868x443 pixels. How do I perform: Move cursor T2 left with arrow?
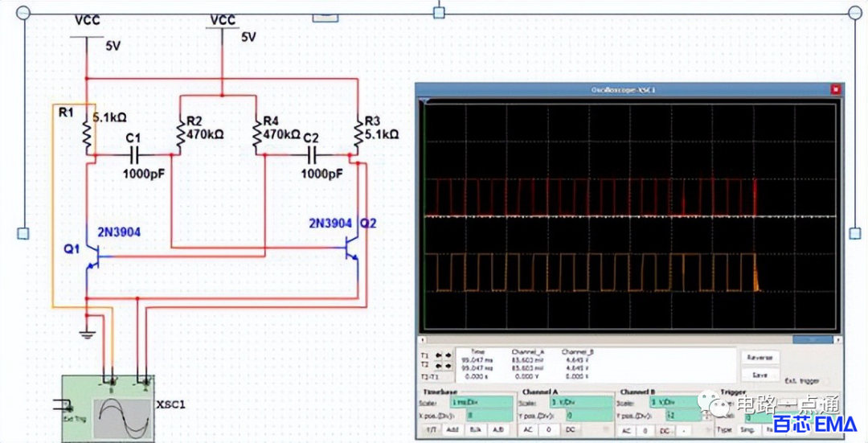pyautogui.click(x=439, y=366)
